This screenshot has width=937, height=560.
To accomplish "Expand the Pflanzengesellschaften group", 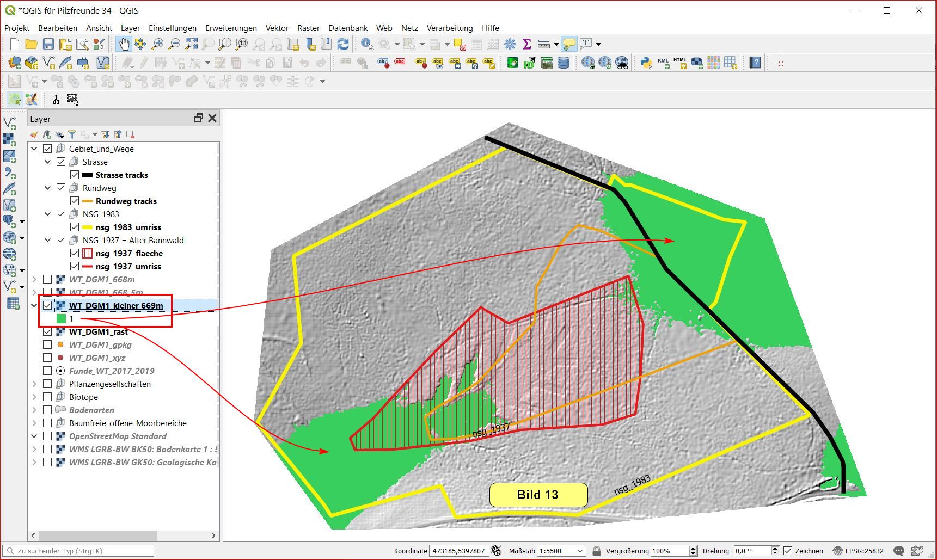I will tap(34, 384).
